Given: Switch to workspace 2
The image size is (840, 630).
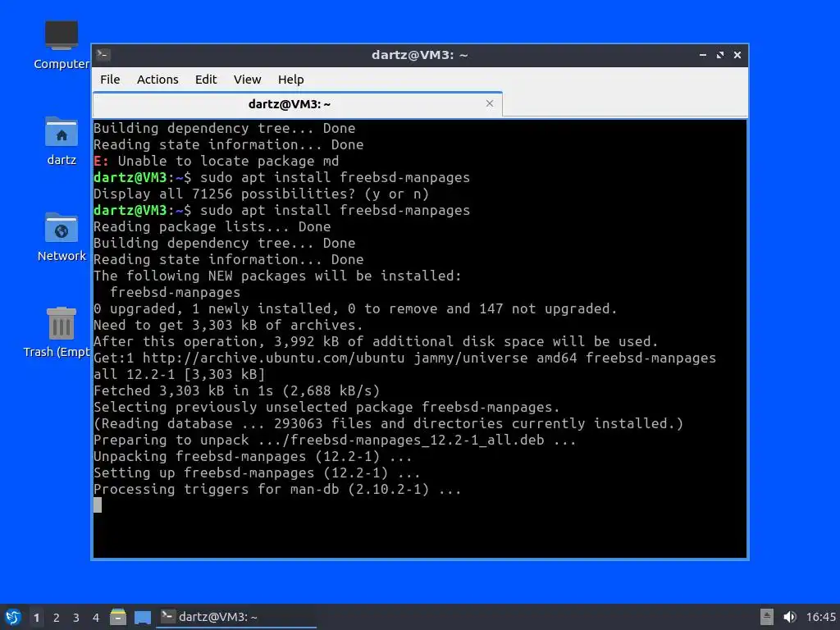Looking at the screenshot, I should pos(57,618).
